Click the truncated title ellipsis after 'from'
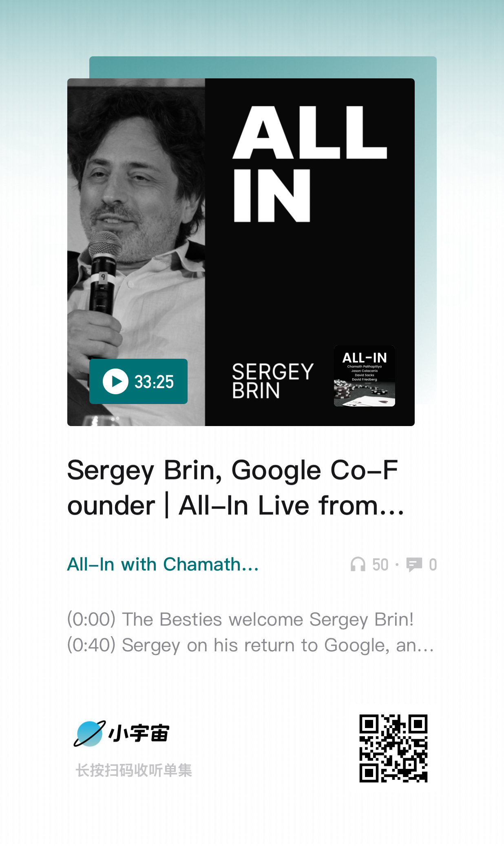The image size is (504, 846). coord(391,506)
